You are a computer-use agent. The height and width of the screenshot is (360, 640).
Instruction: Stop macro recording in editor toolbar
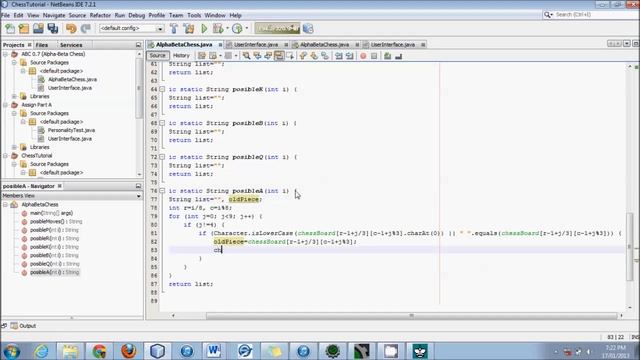[374, 56]
